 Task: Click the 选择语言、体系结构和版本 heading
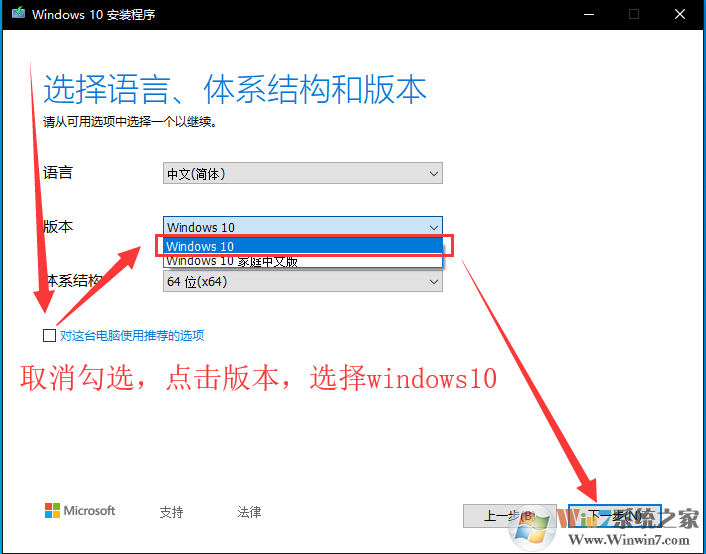click(x=235, y=90)
